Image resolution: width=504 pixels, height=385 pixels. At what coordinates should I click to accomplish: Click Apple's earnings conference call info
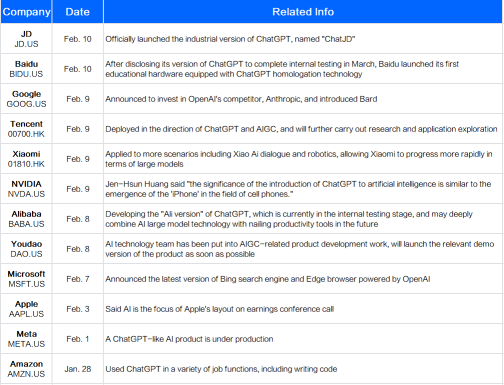(x=220, y=309)
